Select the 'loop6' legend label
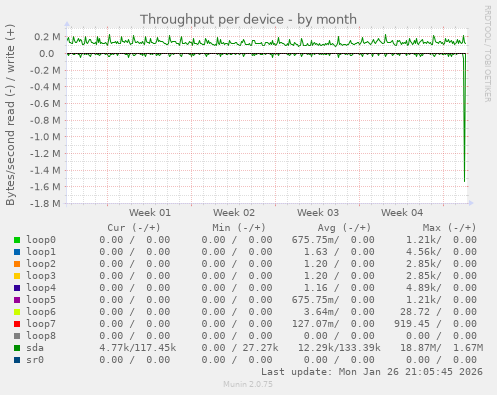Screen dimensions: 497x395 click(41, 312)
